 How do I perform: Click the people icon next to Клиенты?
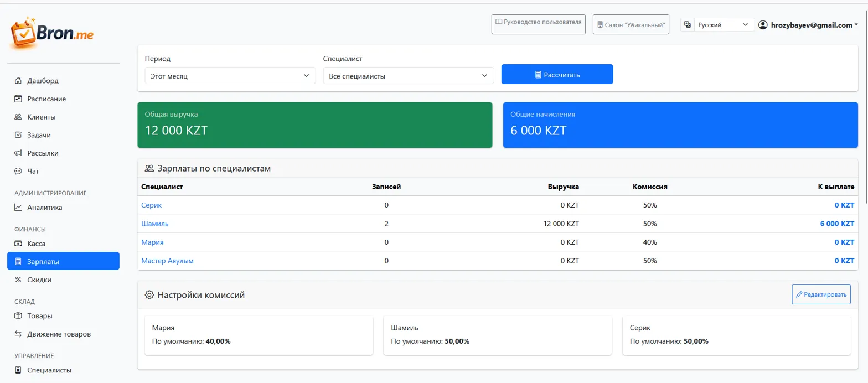click(x=18, y=117)
